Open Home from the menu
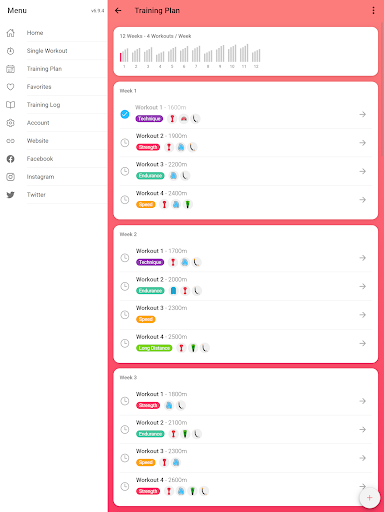This screenshot has width=384, height=512. (x=54, y=33)
